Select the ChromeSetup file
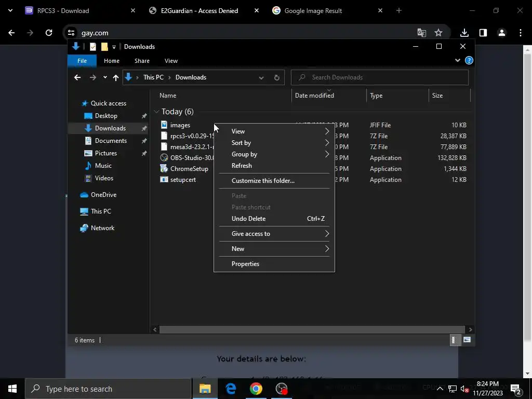 point(189,169)
